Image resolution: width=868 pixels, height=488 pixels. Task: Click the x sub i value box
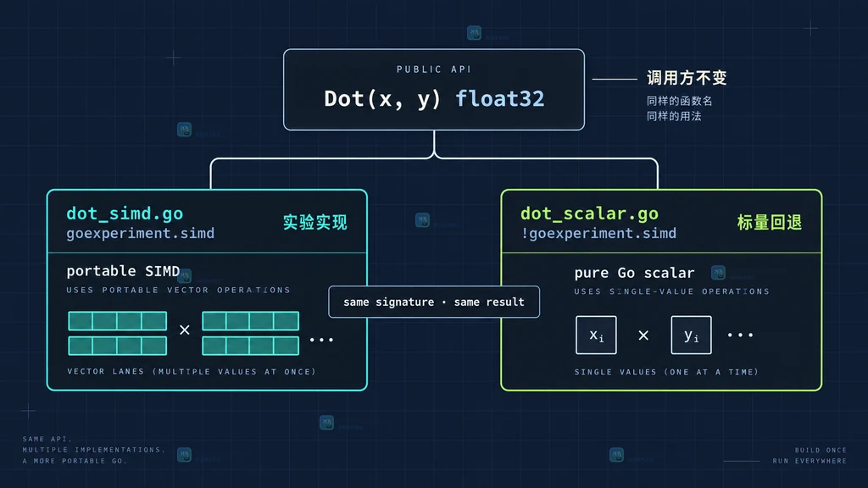[x=596, y=335]
